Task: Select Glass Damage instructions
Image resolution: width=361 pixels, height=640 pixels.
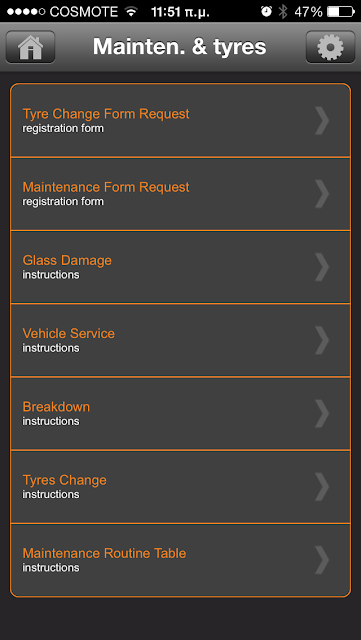Action: pos(180,267)
